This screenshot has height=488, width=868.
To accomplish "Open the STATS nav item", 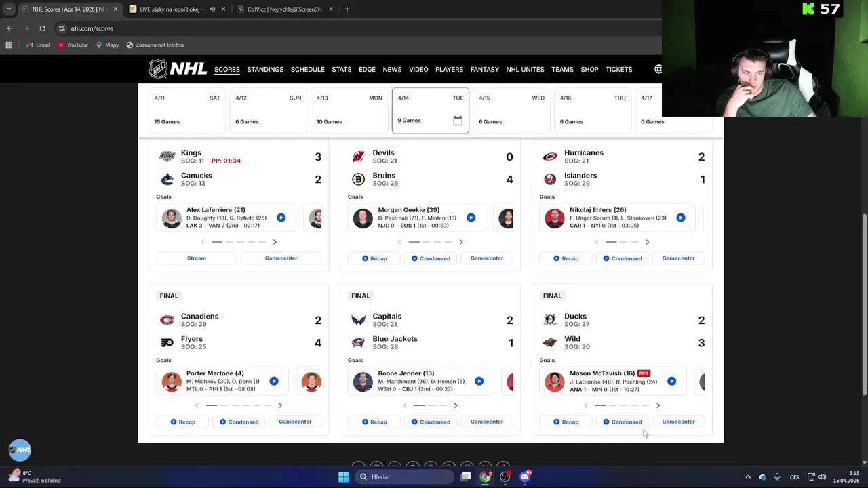I will point(342,69).
